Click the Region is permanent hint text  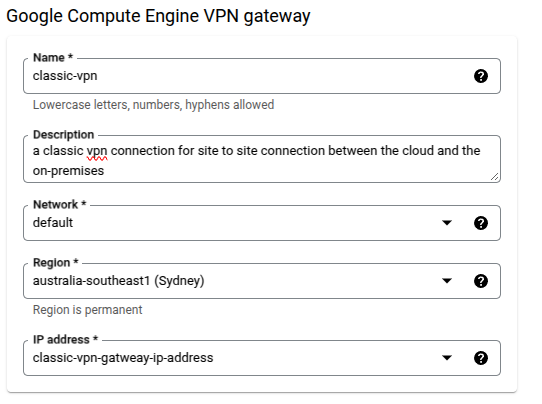pyautogui.click(x=87, y=310)
